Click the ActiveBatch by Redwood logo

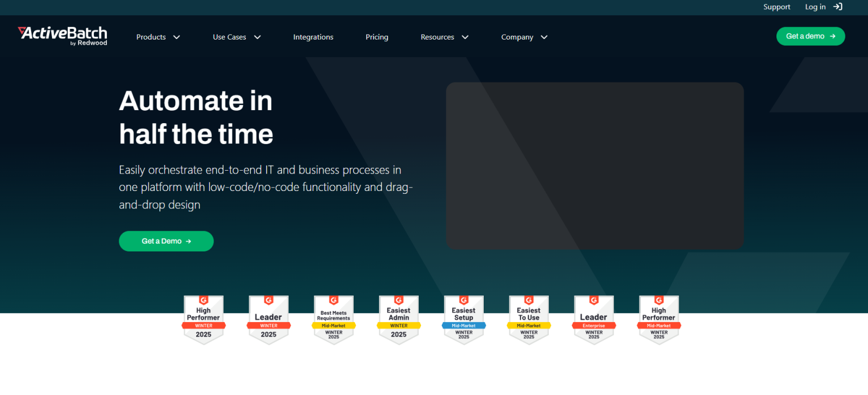62,36
